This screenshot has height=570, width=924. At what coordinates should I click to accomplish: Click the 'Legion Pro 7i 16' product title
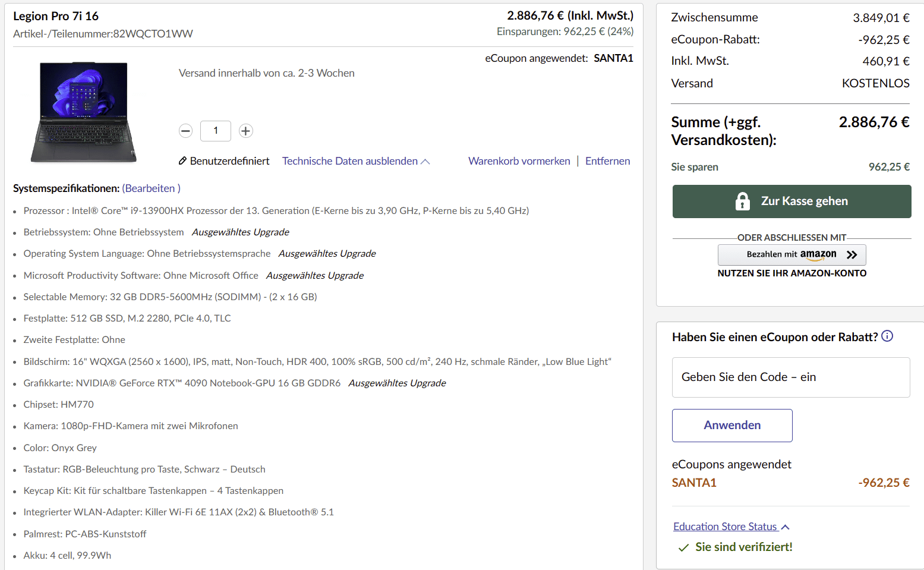[x=56, y=16]
